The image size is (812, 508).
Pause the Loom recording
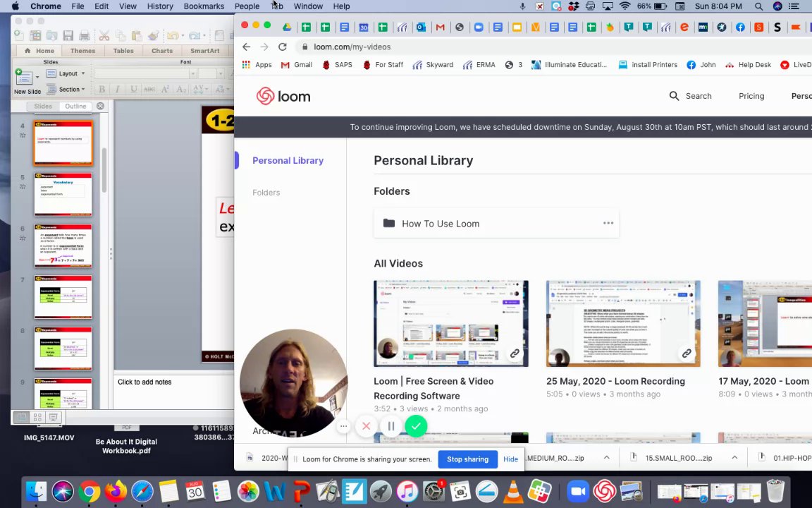pos(391,426)
